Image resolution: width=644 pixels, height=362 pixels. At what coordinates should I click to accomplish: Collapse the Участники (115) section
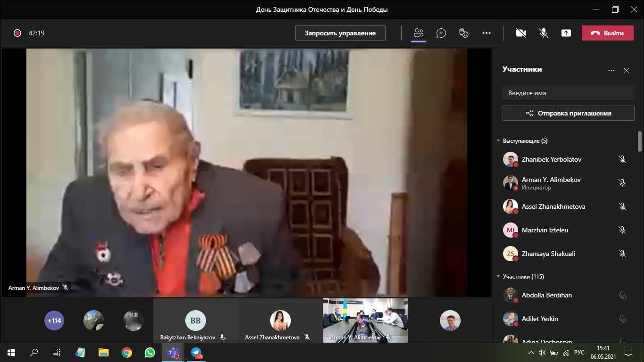(498, 277)
